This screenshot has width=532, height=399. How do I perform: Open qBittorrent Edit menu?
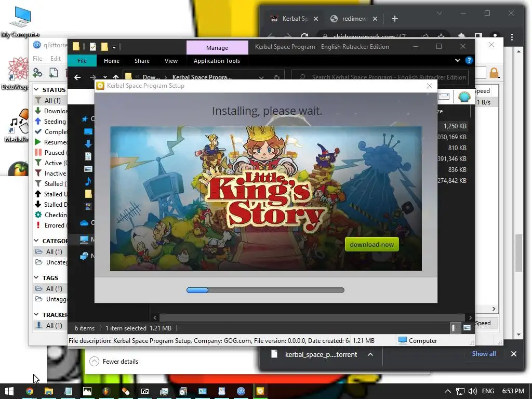click(55, 59)
